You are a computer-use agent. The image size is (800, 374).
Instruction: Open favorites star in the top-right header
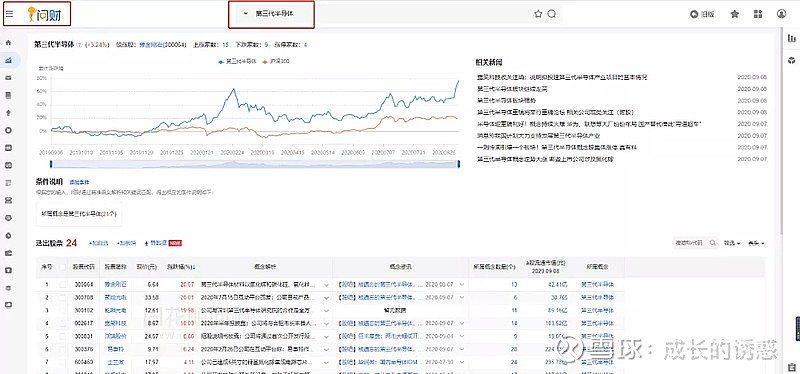[735, 14]
